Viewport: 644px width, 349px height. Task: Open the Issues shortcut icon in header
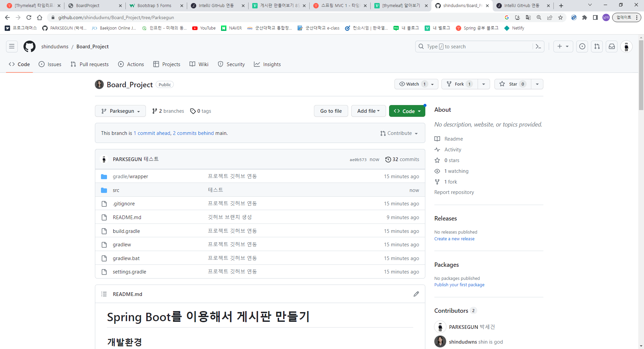(582, 47)
